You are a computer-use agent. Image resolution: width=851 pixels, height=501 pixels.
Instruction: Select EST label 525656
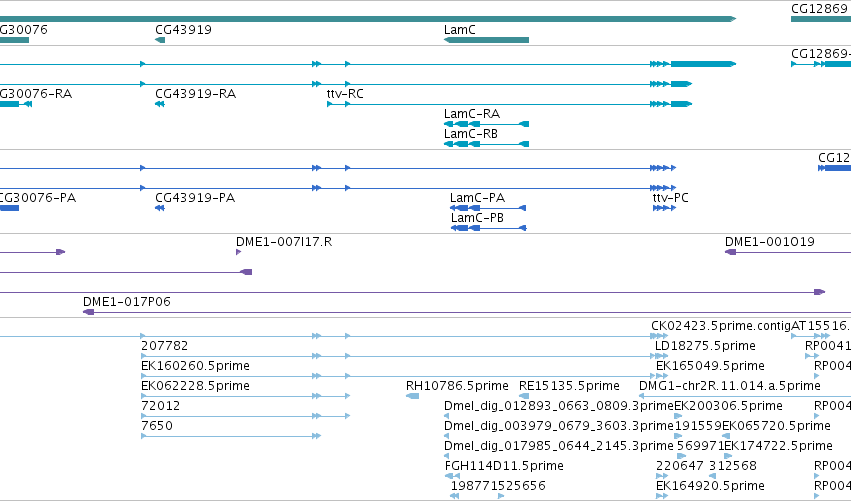coord(522,486)
